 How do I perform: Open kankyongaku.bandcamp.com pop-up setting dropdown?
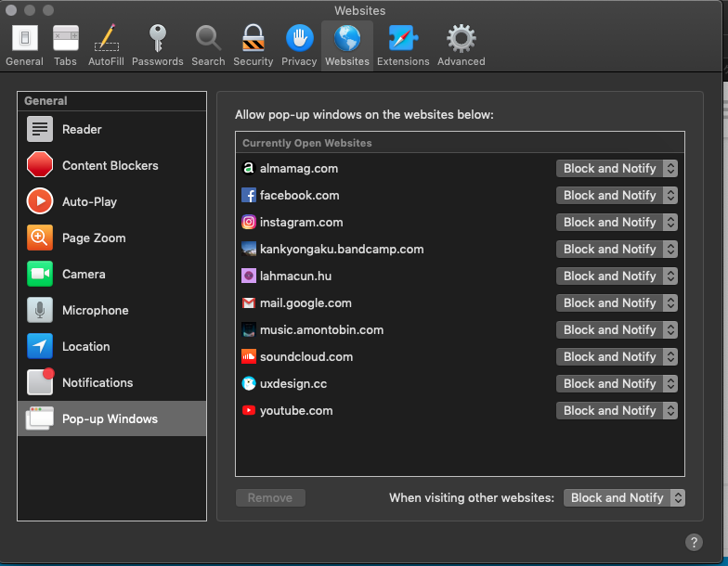[x=617, y=249]
